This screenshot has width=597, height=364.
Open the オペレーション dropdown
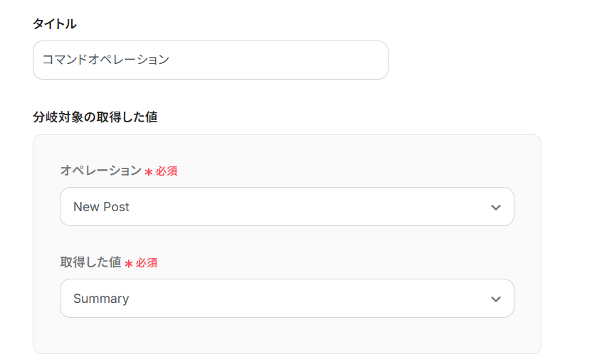tap(286, 207)
